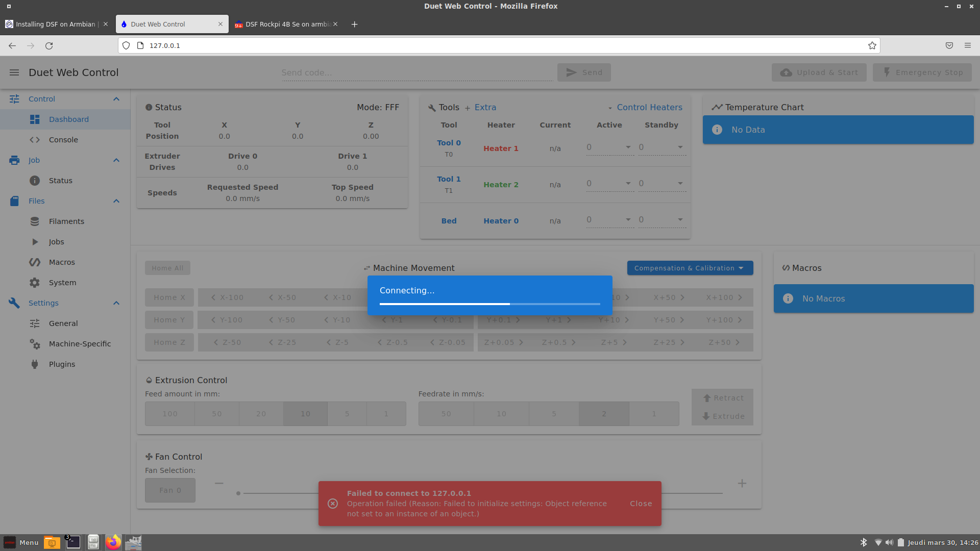Switch to Installing DSF on Armbian tab
Image resolution: width=980 pixels, height=551 pixels.
(x=57, y=24)
